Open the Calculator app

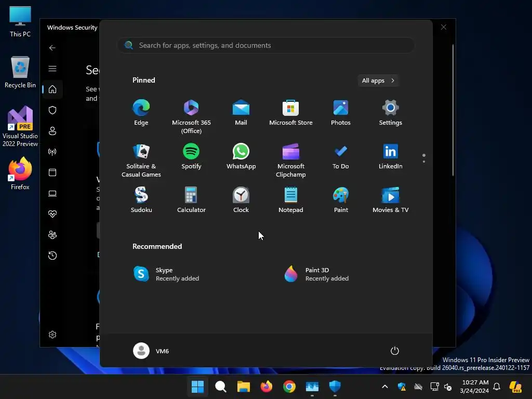click(x=191, y=200)
